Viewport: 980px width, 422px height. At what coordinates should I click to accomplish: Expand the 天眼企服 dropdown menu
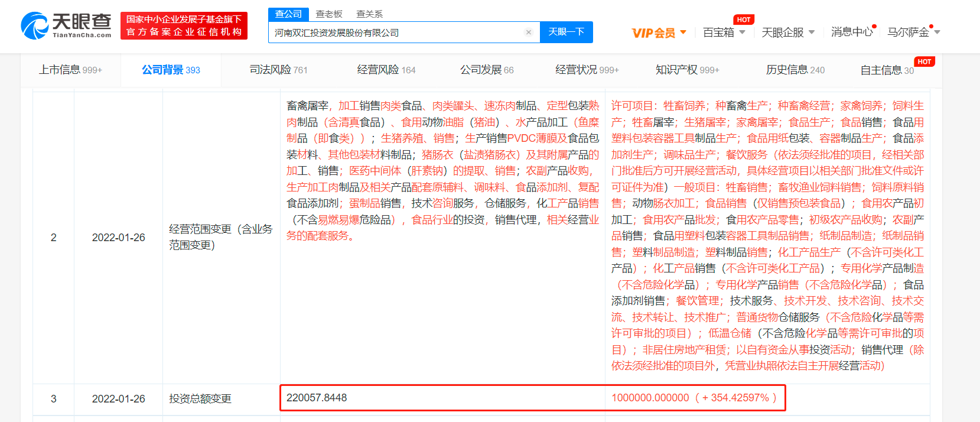[x=788, y=33]
